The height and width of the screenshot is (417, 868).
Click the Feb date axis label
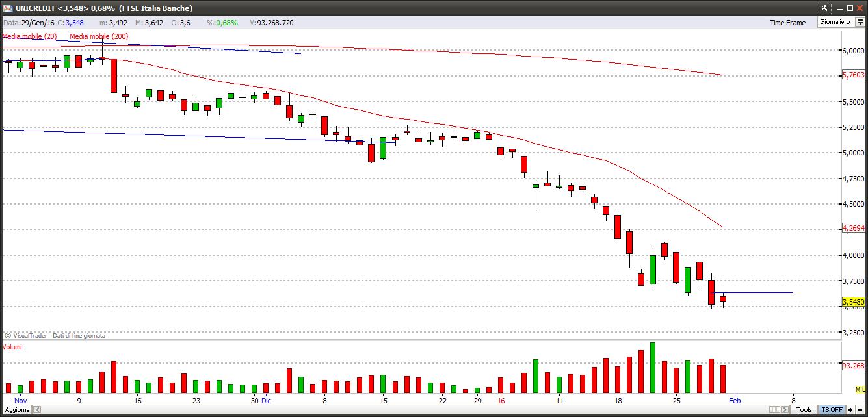click(735, 401)
